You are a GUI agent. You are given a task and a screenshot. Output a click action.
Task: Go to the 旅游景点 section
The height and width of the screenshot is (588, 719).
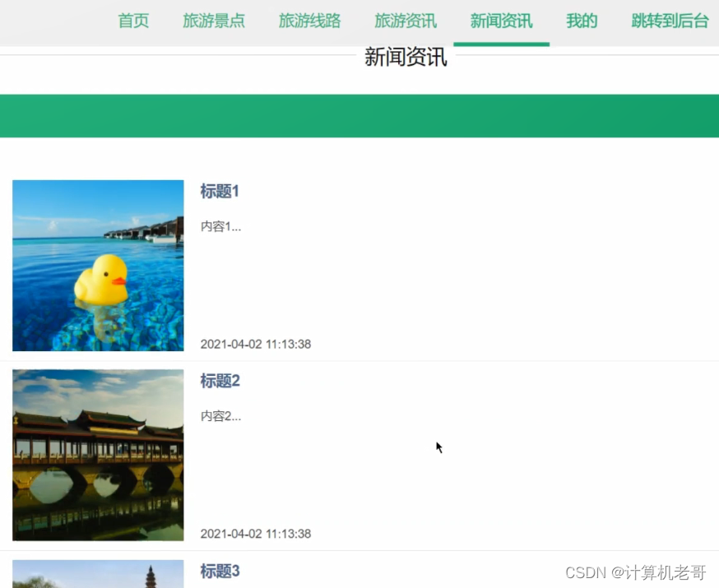coord(214,21)
